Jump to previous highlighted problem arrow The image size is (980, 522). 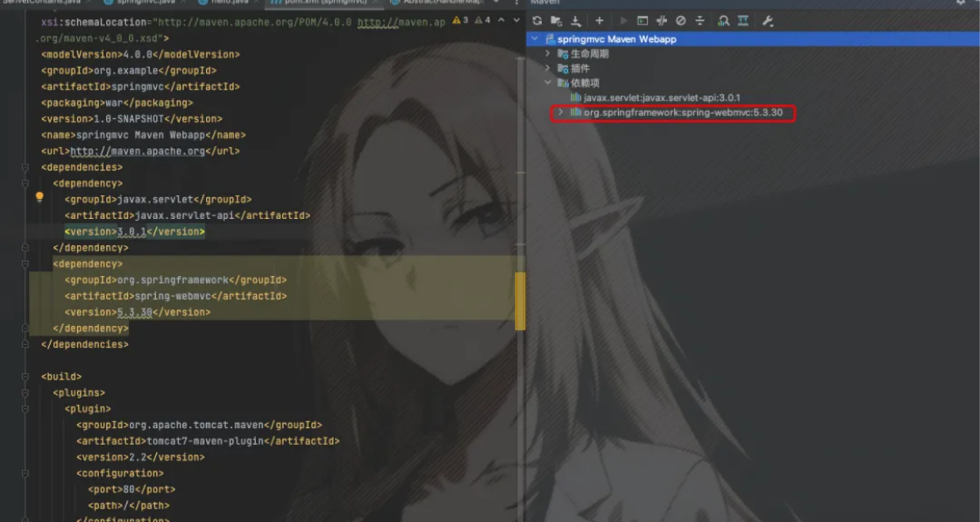point(501,20)
